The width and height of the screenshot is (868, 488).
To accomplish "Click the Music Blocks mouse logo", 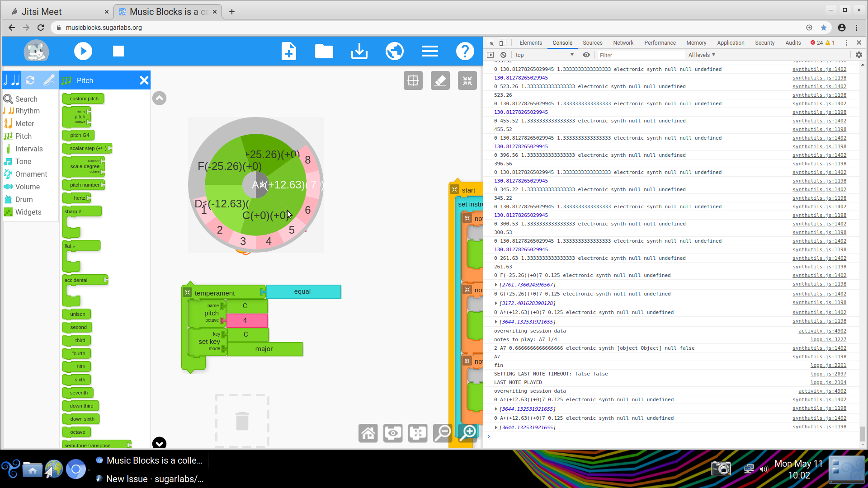I will pyautogui.click(x=36, y=51).
